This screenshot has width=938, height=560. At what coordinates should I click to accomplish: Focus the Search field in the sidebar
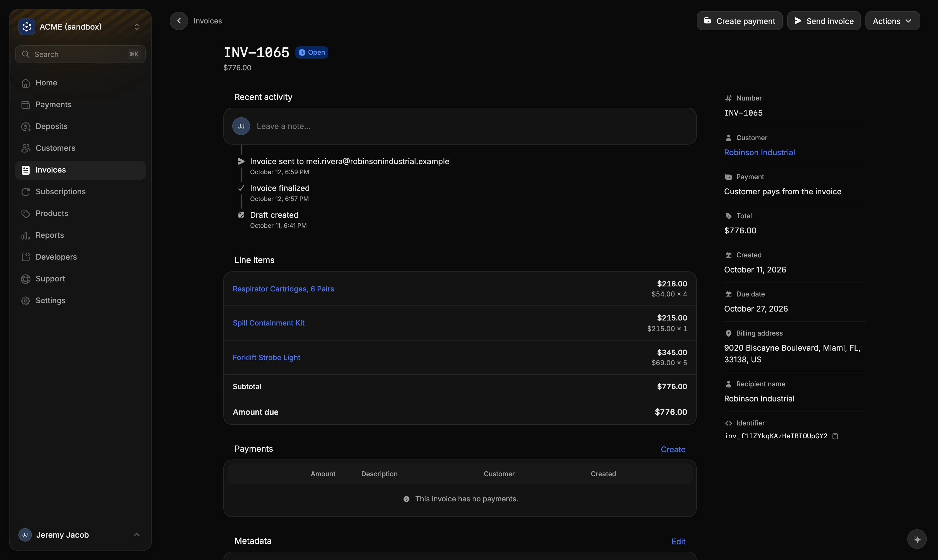80,54
